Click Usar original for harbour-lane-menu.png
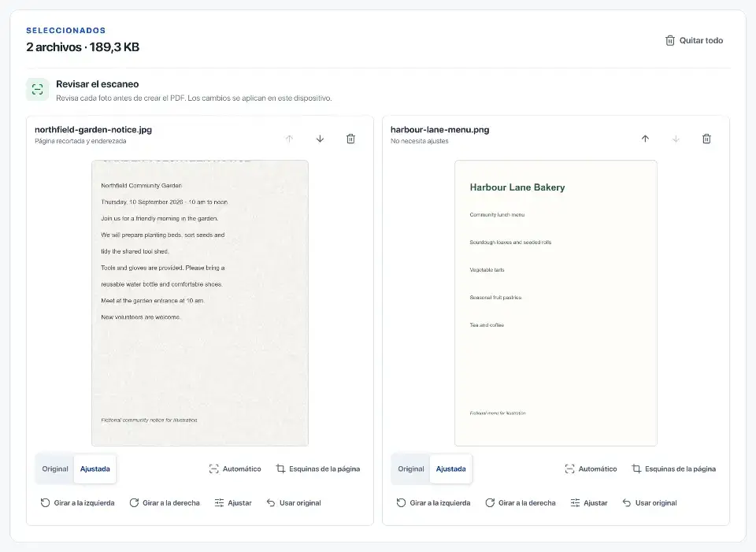This screenshot has width=756, height=552. coord(650,503)
